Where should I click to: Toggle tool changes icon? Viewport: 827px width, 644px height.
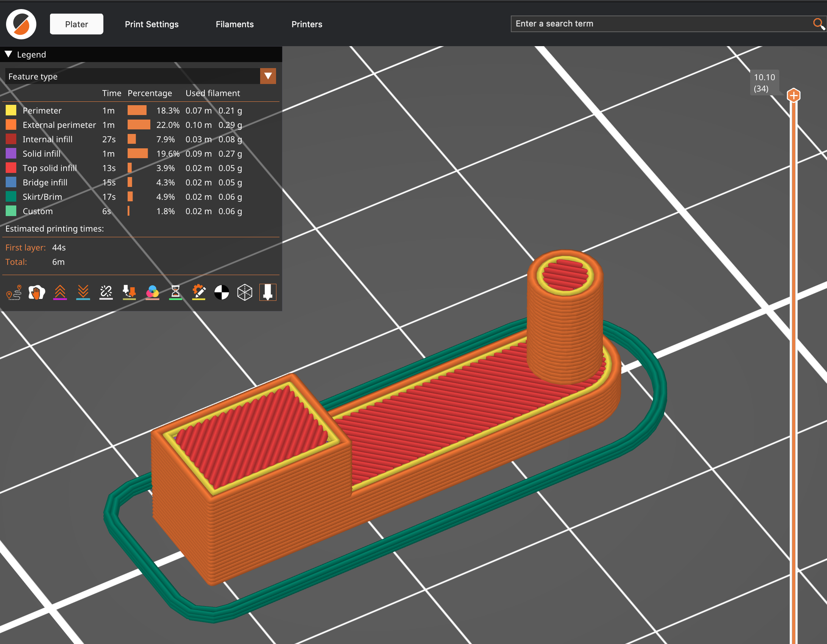click(x=129, y=292)
